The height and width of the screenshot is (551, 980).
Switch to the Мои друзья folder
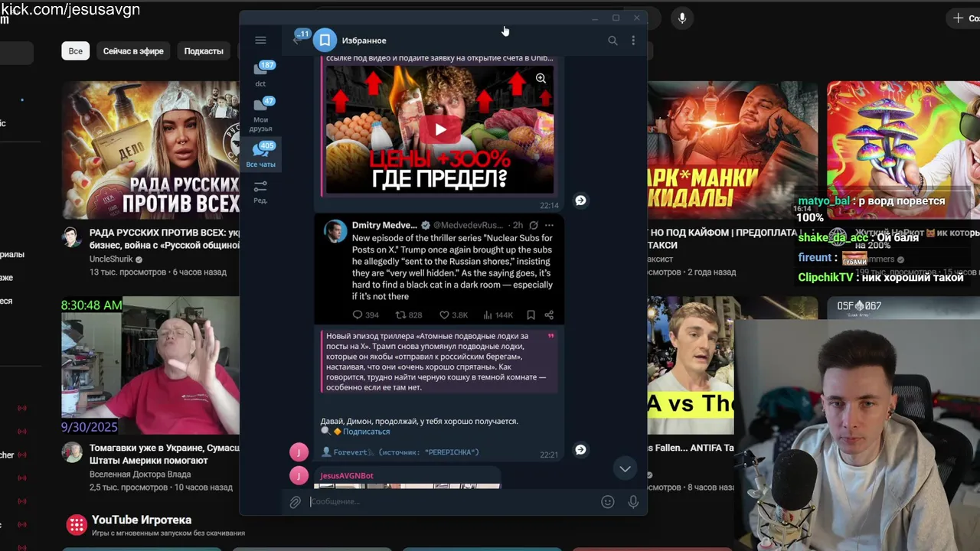pyautogui.click(x=261, y=114)
